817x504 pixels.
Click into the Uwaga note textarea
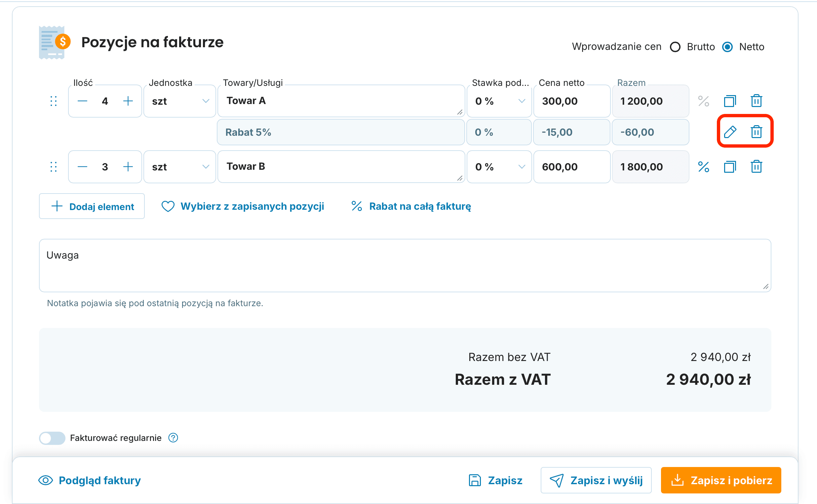pyautogui.click(x=405, y=266)
